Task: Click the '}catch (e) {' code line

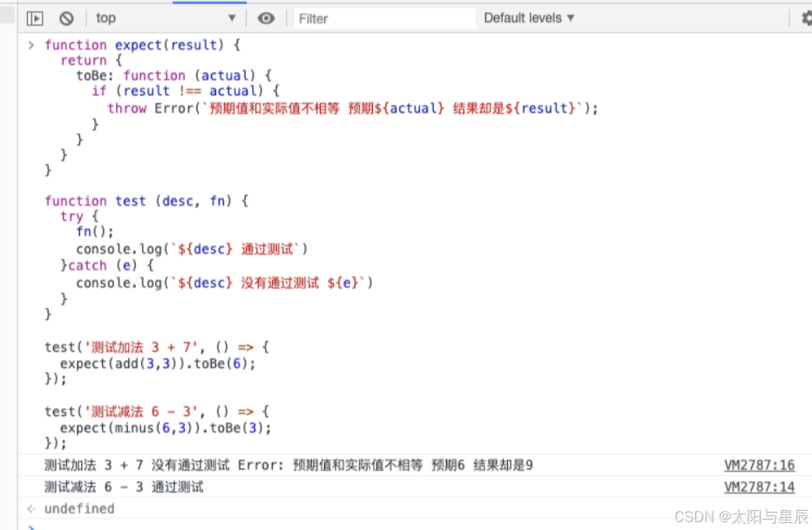Action: click(x=107, y=265)
